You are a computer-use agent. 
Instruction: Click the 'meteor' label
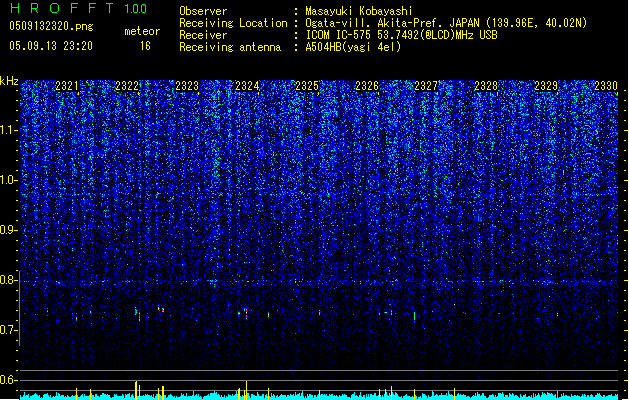tap(142, 31)
